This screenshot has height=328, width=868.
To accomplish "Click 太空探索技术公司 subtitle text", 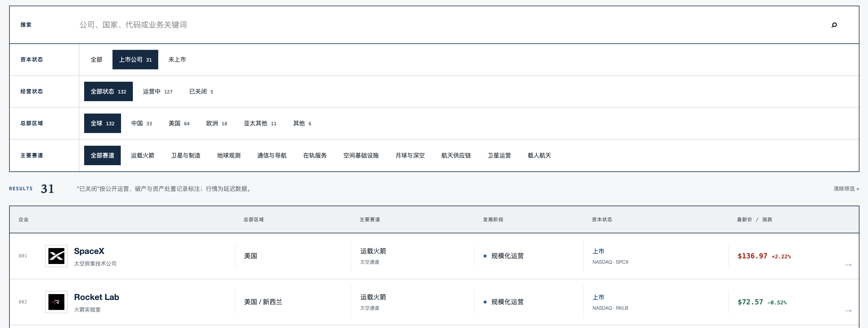I will coord(95,264).
